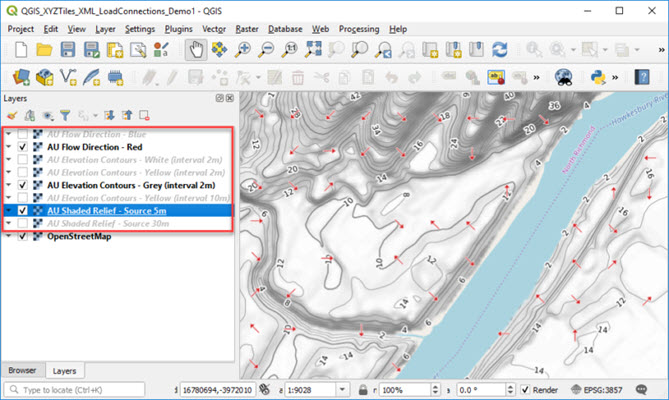Open the log messages speech bubble icon
The height and width of the screenshot is (400, 669).
(641, 389)
